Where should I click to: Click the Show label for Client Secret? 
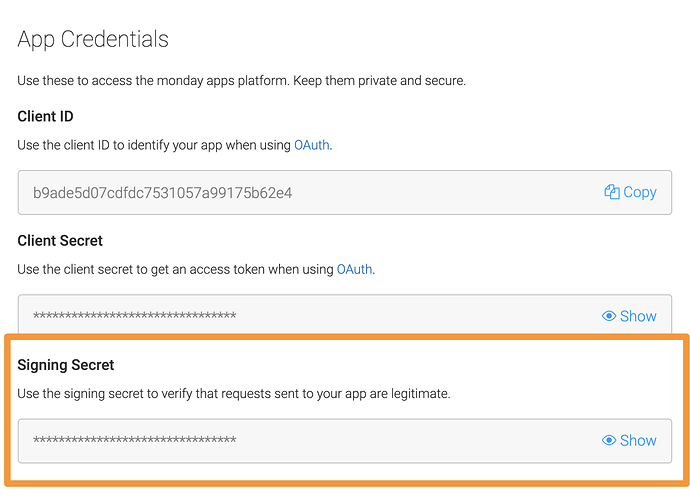click(x=638, y=316)
